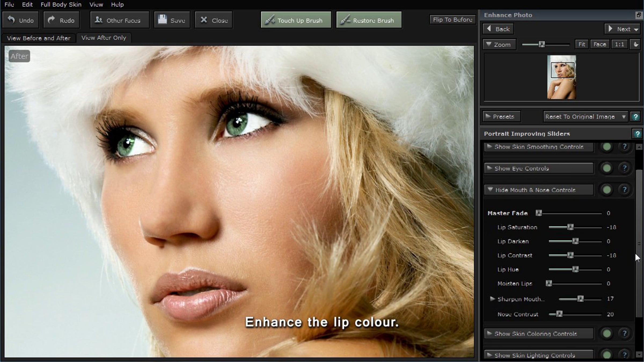
Task: Open Reset To Original Image dropdown
Action: 585,117
